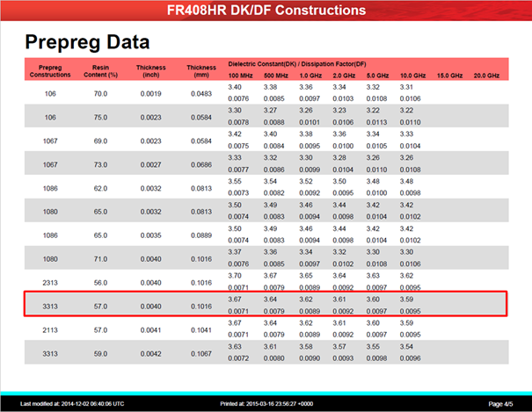Select the Resin Content (%) column header
The width and height of the screenshot is (532, 412).
point(100,71)
